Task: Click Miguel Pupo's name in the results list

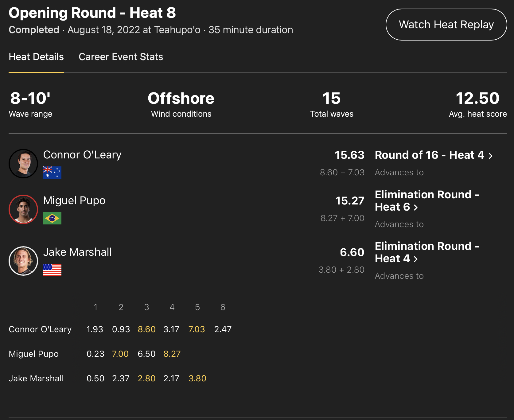Action: [x=74, y=200]
